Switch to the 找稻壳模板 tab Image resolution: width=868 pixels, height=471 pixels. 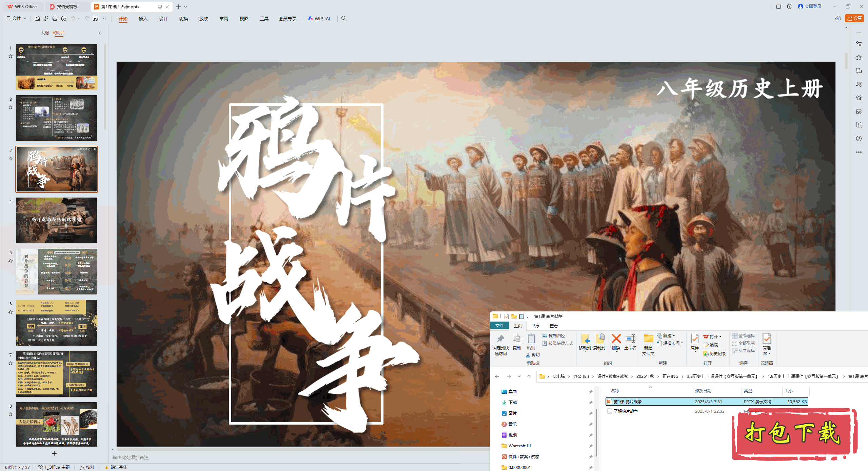click(67, 7)
